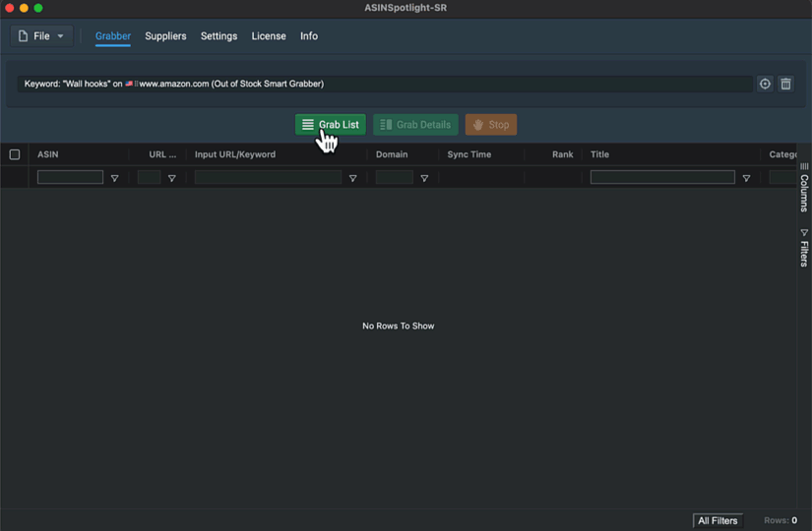Click the target icon beside keyword bar
Image resolution: width=812 pixels, height=531 pixels.
pyautogui.click(x=765, y=85)
